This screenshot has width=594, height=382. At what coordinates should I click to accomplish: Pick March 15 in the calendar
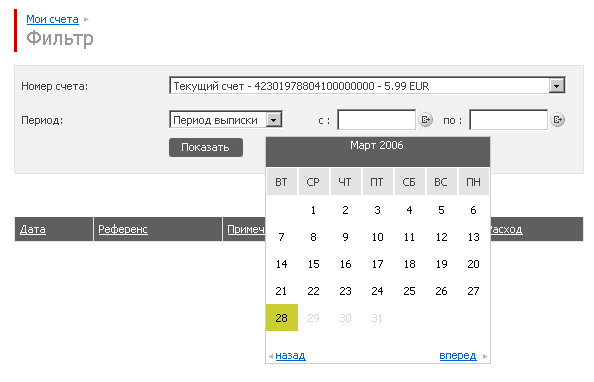point(313,264)
